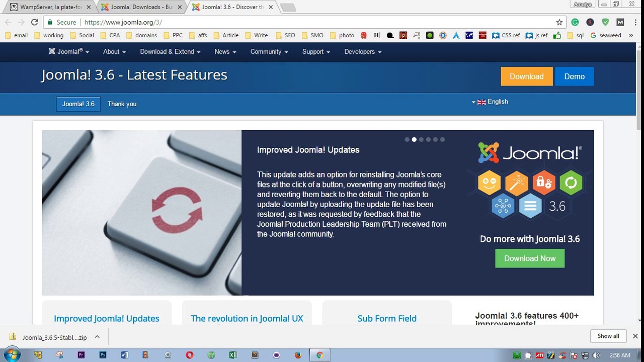This screenshot has height=362, width=644.
Task: Select the fifth slideshow dot
Action: point(435,140)
